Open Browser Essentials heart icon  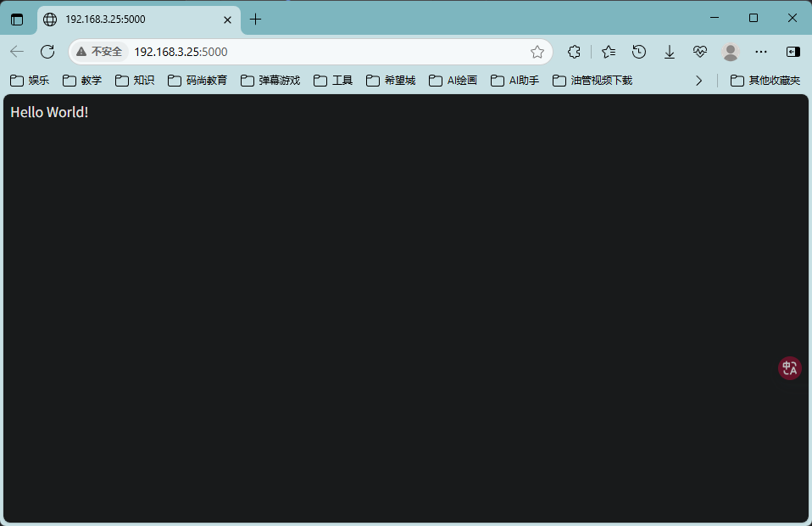click(x=700, y=52)
